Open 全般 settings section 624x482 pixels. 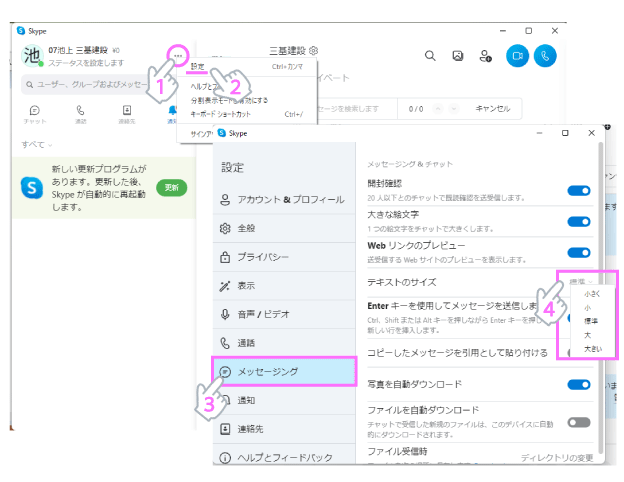coord(284,228)
